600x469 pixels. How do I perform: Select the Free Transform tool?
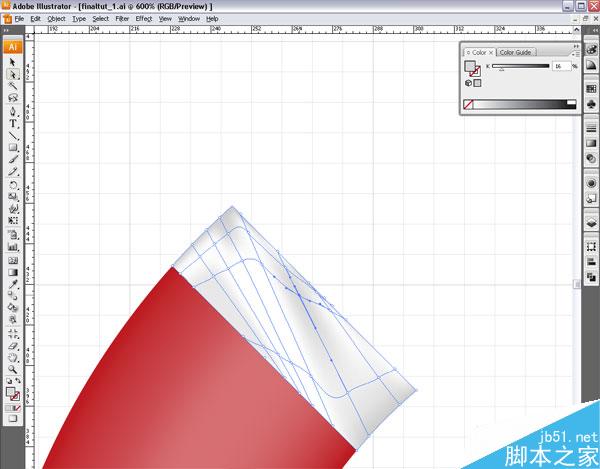click(x=13, y=220)
